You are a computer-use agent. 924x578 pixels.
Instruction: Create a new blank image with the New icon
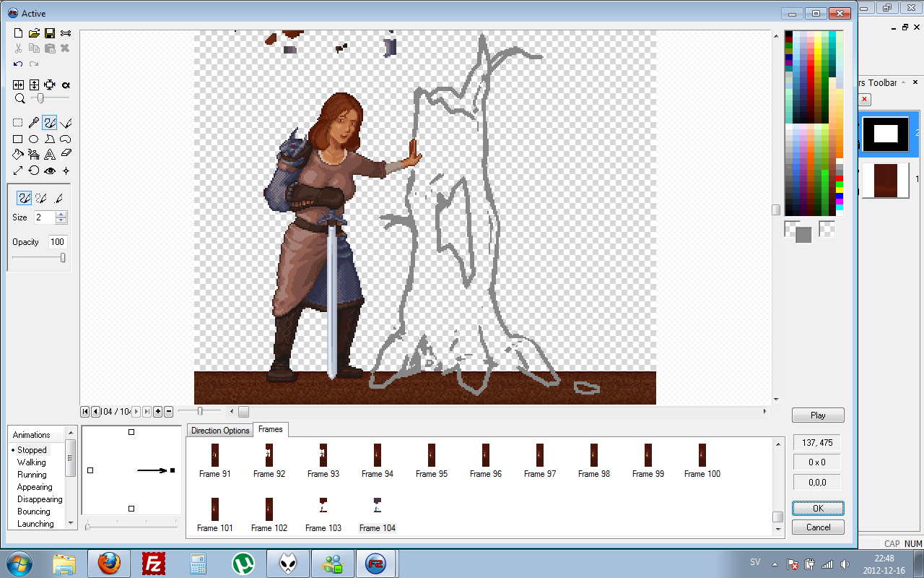click(19, 33)
